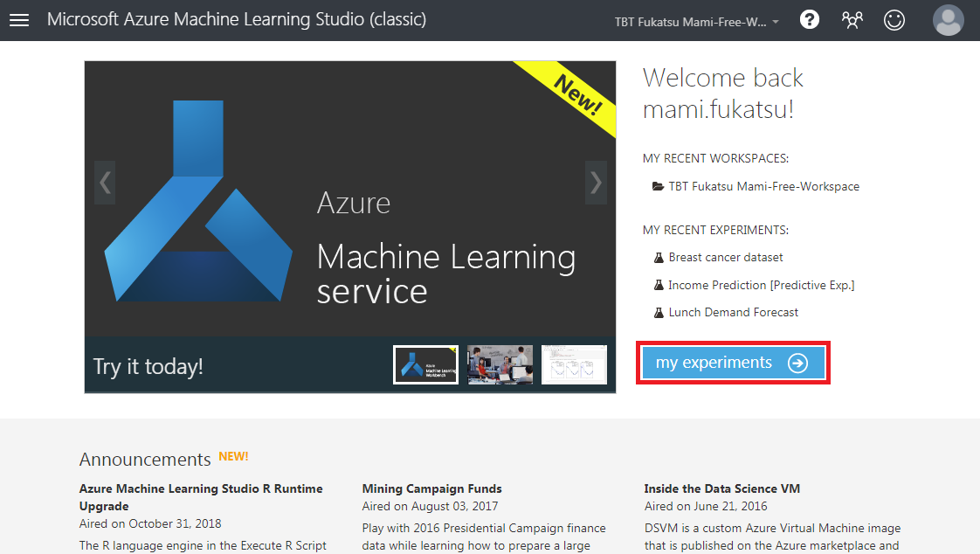Screen dimensions: 980x554
Task: Open TBT Fukatsu Mami-Free-Workspace link
Action: point(763,186)
